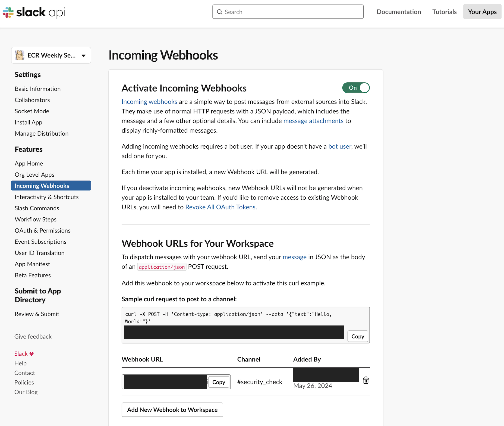
Task: Open Interactivity & Shortcuts feature page
Action: (x=47, y=197)
